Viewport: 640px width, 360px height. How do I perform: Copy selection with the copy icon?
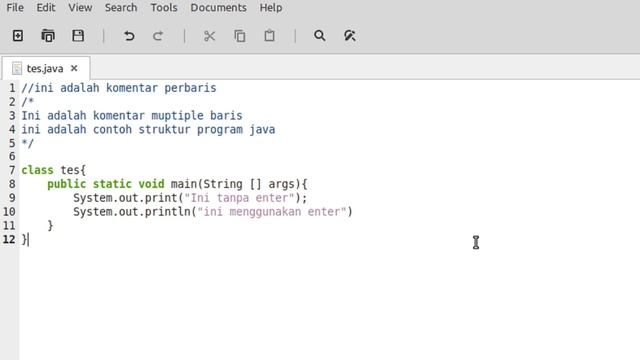tap(240, 36)
